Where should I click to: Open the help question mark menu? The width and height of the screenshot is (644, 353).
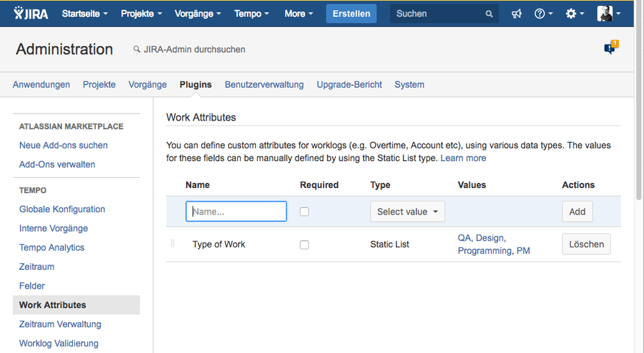pos(543,14)
